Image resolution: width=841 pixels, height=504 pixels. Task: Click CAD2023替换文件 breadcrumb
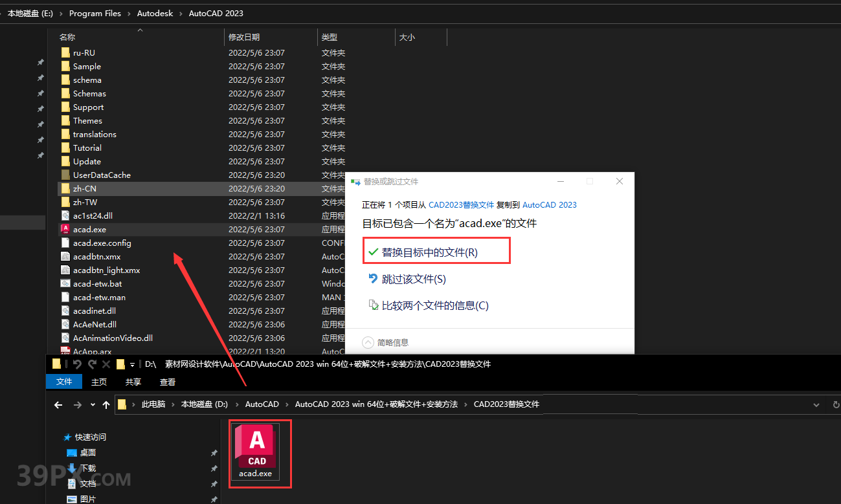tap(506, 404)
